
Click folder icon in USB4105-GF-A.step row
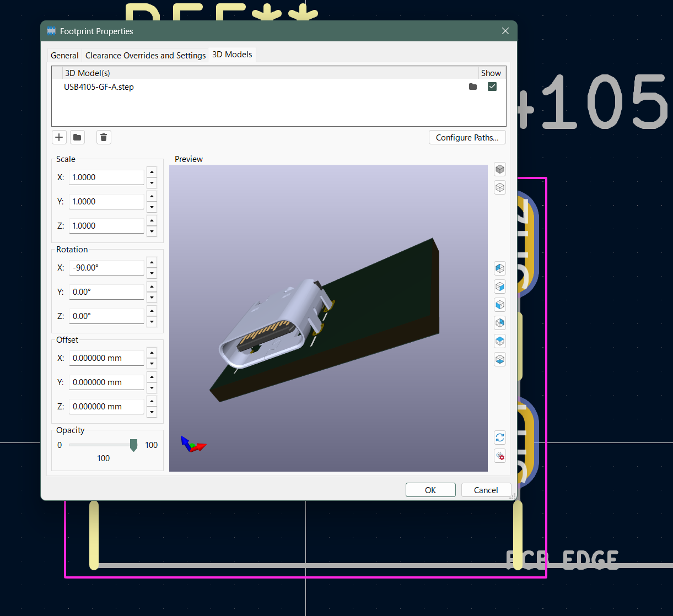(x=473, y=87)
